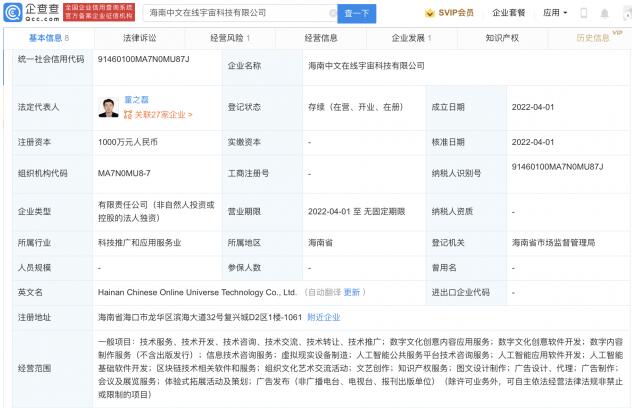This screenshot has height=408, width=632.
Task: Click enterprise type 有限责任公司 text
Action: (156, 211)
